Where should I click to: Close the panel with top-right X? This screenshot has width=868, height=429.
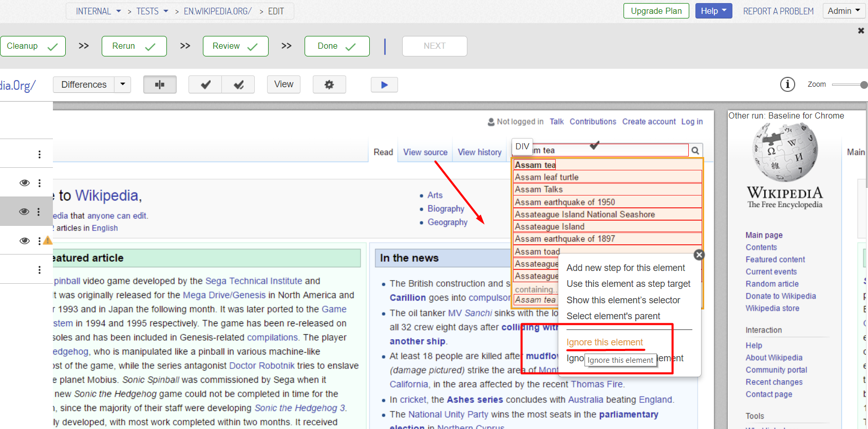click(861, 31)
